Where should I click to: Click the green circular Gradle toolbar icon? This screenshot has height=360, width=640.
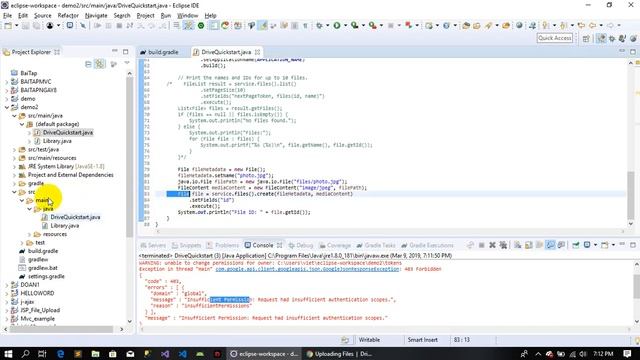[x=201, y=26]
